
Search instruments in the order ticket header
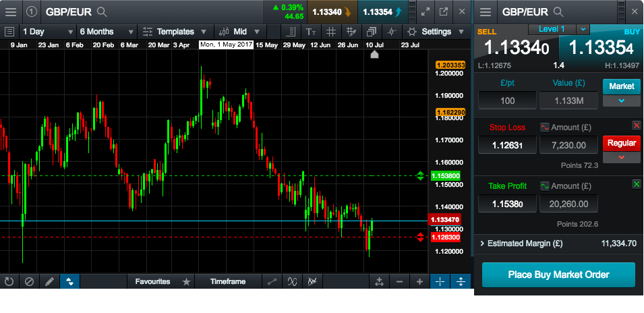click(x=558, y=12)
